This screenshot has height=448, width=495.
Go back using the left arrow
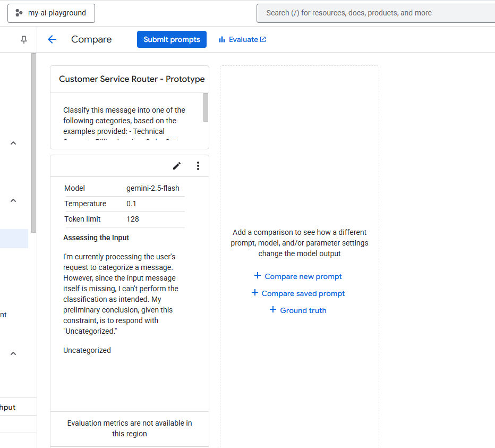[52, 39]
